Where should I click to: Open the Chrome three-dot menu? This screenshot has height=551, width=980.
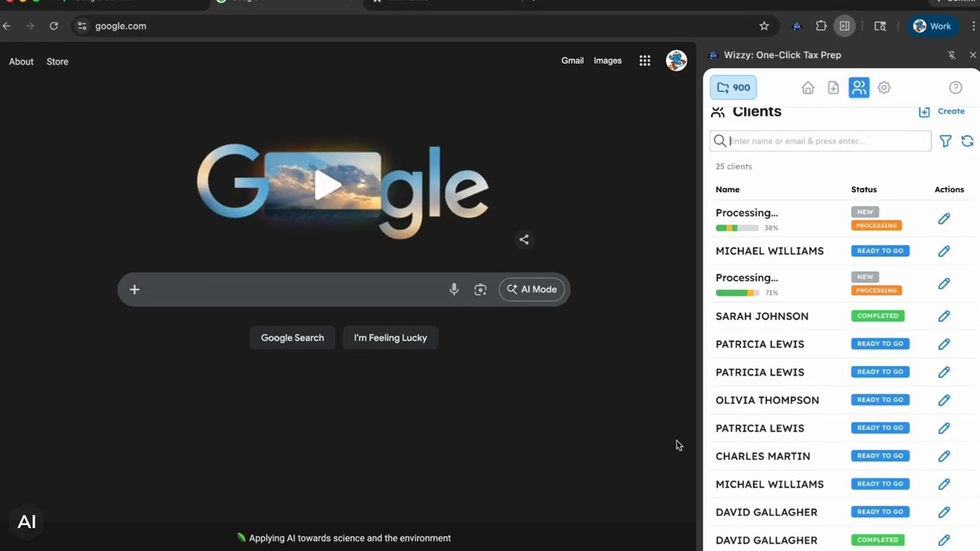[974, 26]
